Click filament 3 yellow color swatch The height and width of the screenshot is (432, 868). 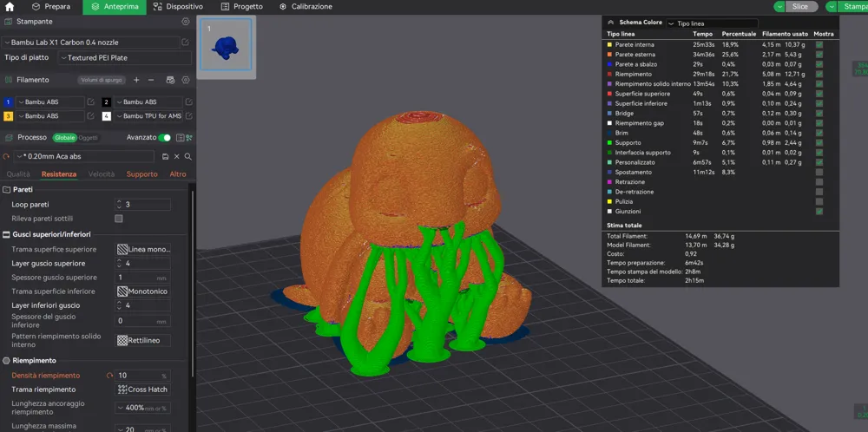click(x=8, y=116)
